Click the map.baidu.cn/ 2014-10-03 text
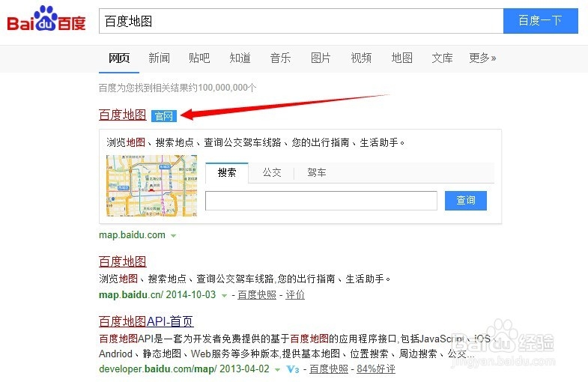The width and height of the screenshot is (588, 382). coord(157,294)
